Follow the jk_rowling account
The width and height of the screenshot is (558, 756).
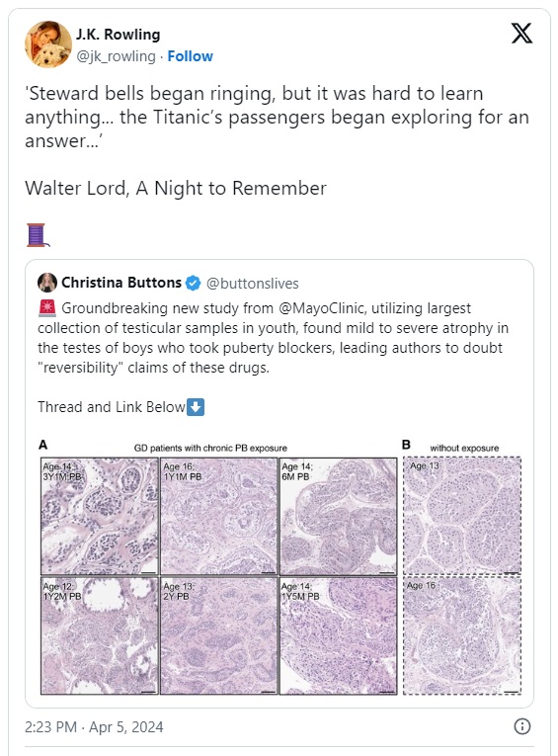click(x=190, y=56)
